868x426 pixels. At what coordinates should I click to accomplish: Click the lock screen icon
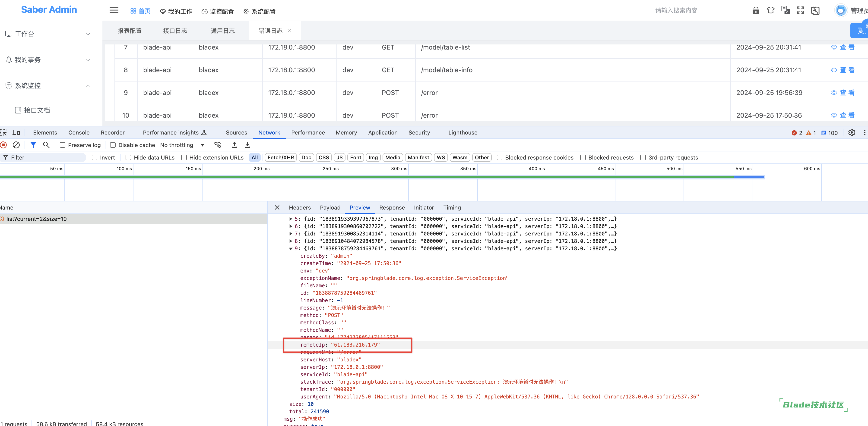(x=756, y=10)
